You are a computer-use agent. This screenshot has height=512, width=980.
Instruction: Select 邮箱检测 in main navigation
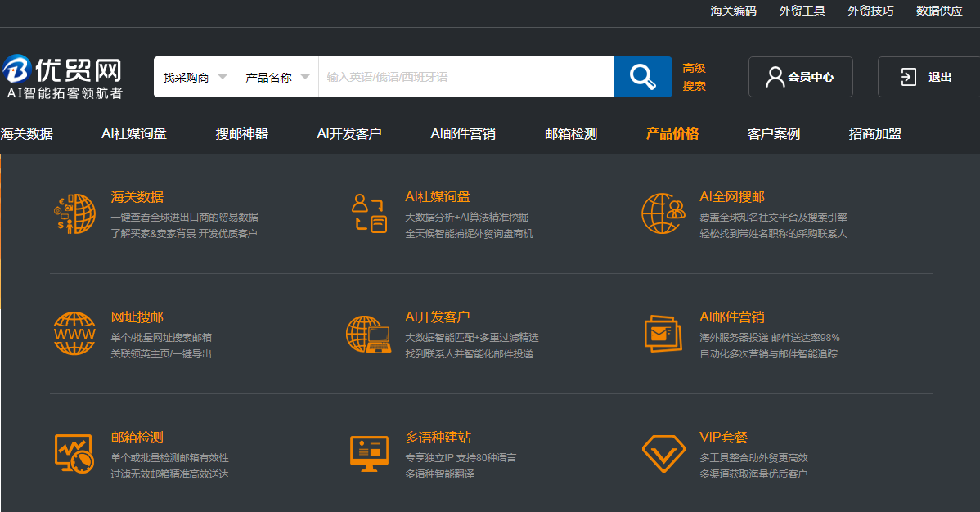(x=571, y=134)
